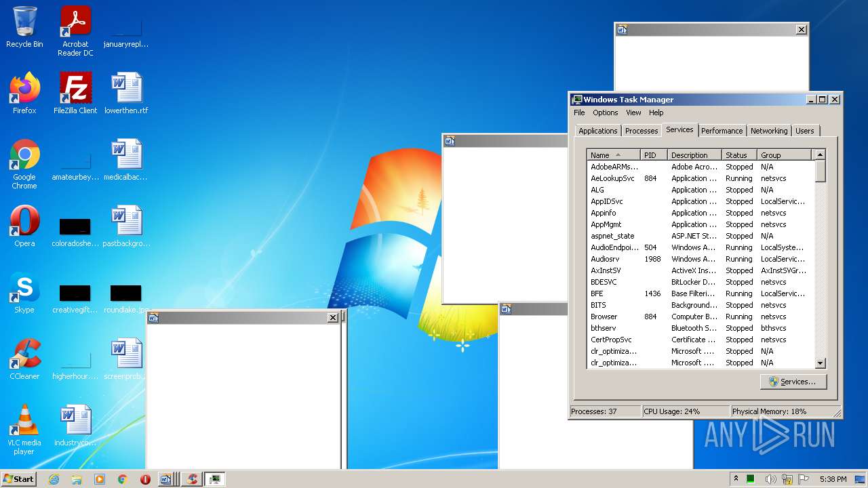This screenshot has width=868, height=488.
Task: Open the Task Manager Help menu
Action: point(656,113)
